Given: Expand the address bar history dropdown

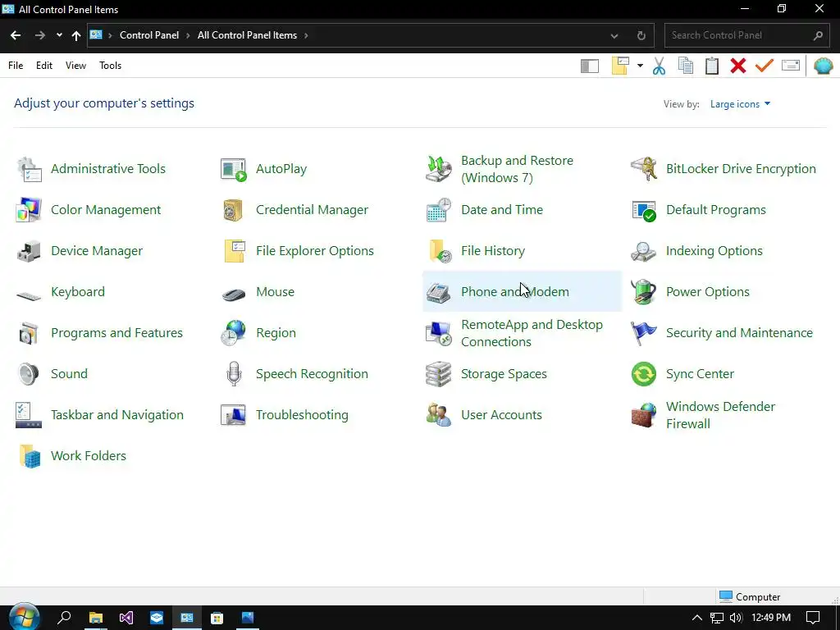Looking at the screenshot, I should (614, 36).
